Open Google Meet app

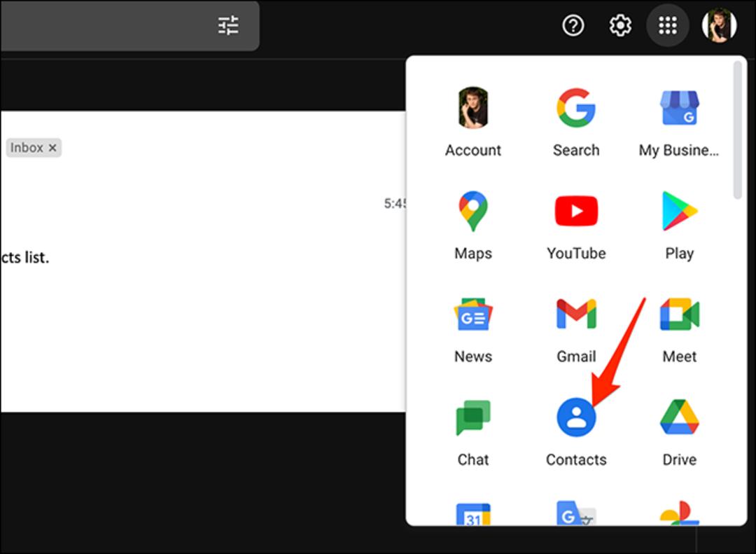coord(679,330)
